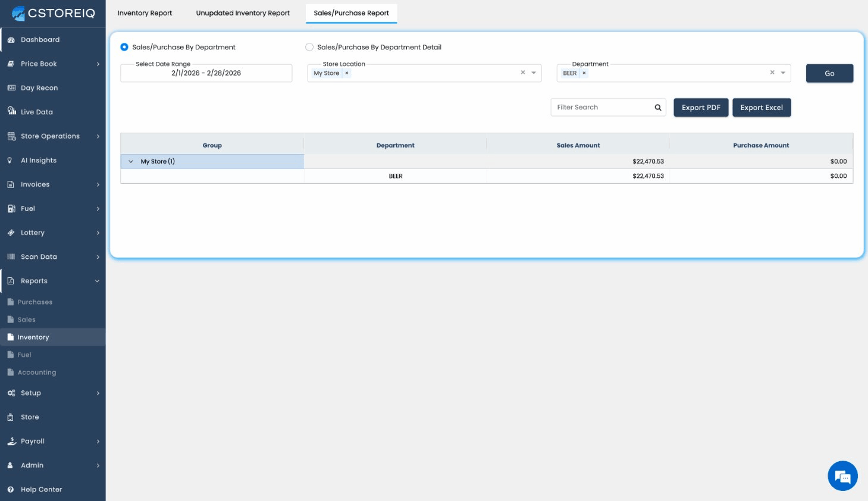This screenshot has width=868, height=501.
Task: Open the Department dropdown arrow
Action: [783, 73]
